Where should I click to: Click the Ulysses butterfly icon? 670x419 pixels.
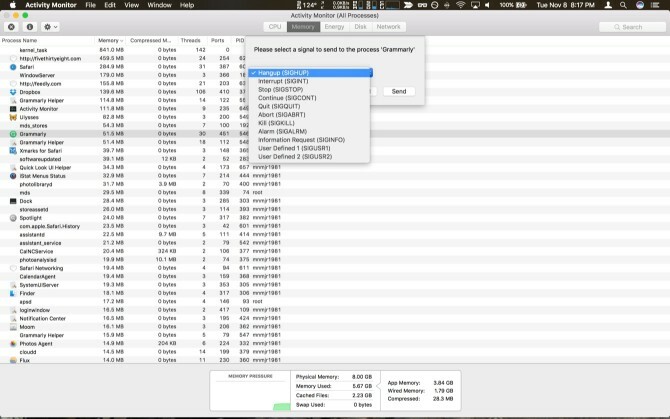[13, 117]
